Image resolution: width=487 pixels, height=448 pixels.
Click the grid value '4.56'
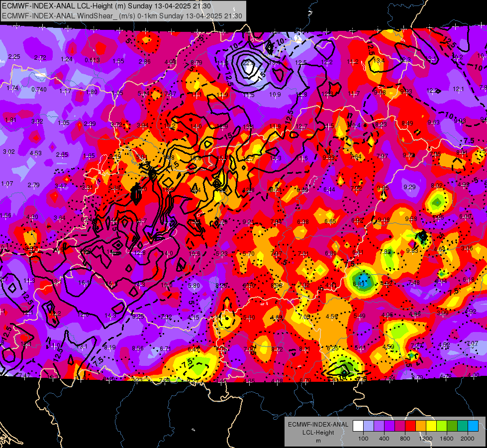pos(332,316)
